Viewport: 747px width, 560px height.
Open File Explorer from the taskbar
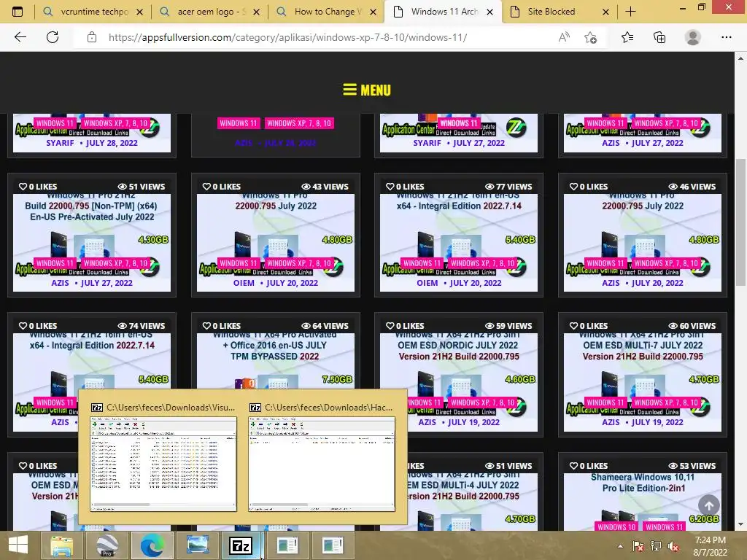click(x=61, y=545)
